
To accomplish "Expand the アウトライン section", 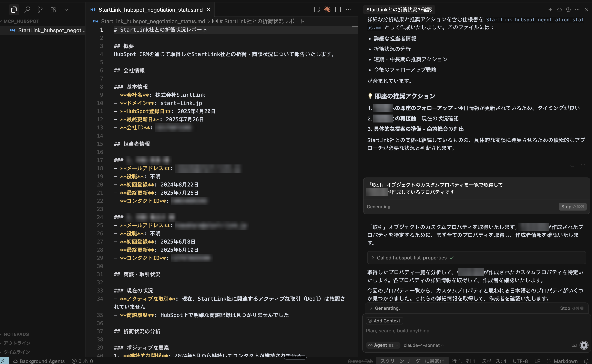I will click(17, 343).
